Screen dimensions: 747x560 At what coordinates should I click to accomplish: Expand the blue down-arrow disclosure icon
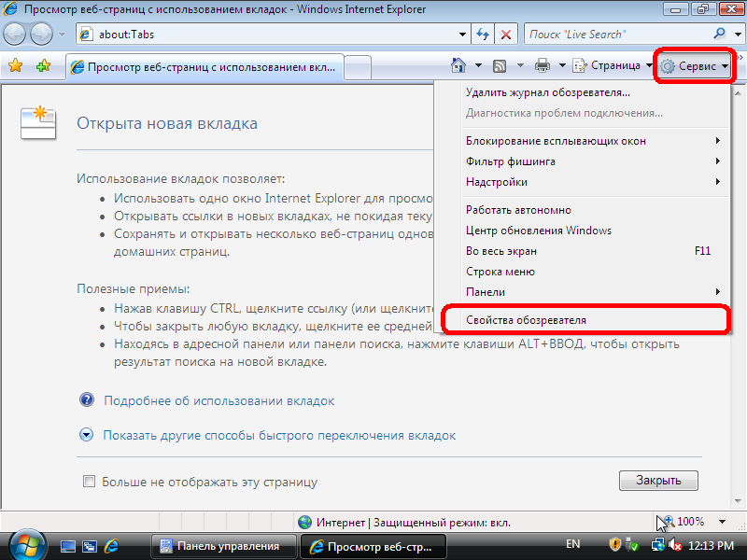[x=86, y=434]
